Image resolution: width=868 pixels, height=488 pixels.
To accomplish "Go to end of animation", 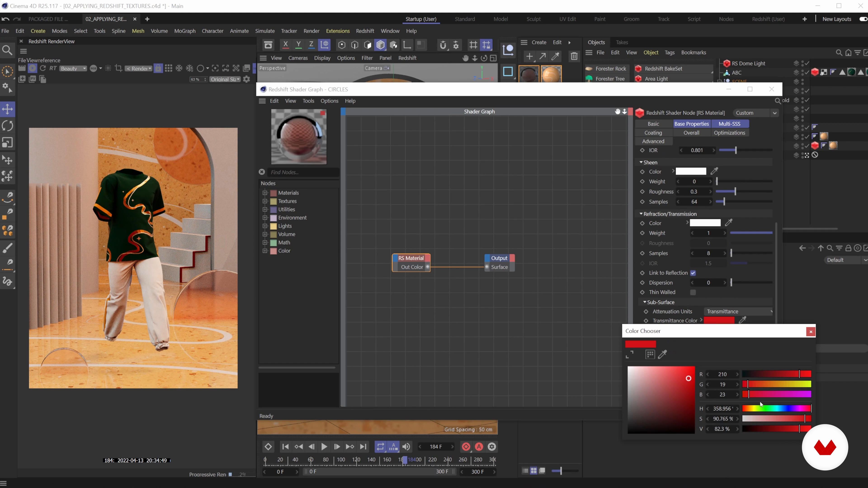I will click(363, 447).
